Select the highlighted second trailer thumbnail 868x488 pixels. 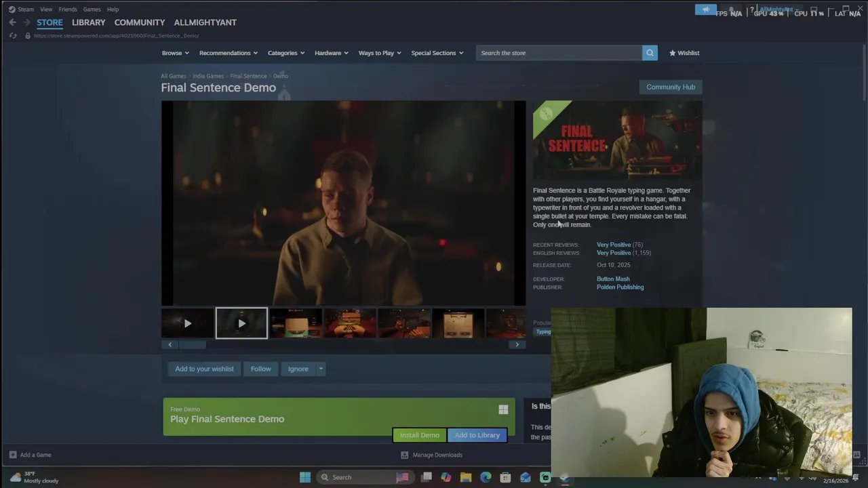241,323
